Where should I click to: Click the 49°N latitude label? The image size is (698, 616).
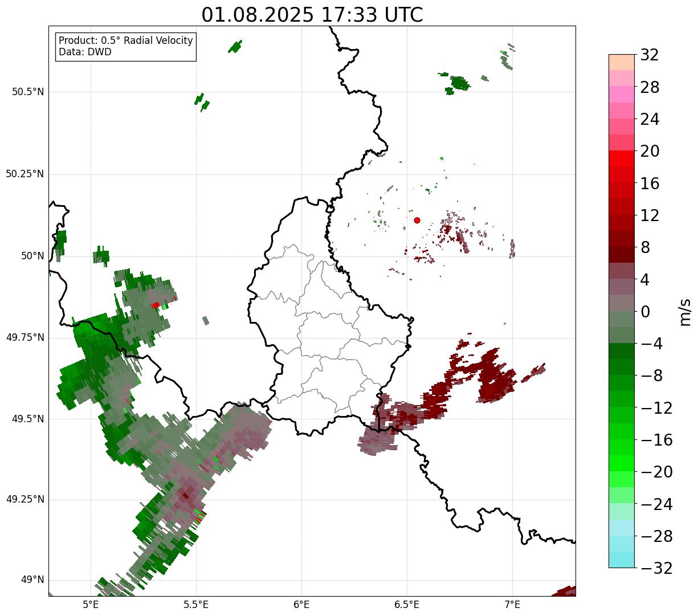coord(32,580)
